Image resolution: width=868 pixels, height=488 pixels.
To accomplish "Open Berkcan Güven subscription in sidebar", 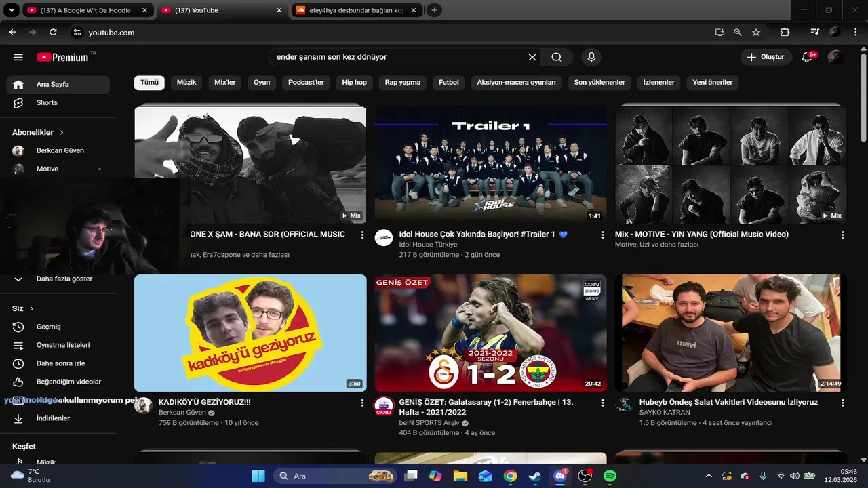I will pyautogui.click(x=58, y=150).
